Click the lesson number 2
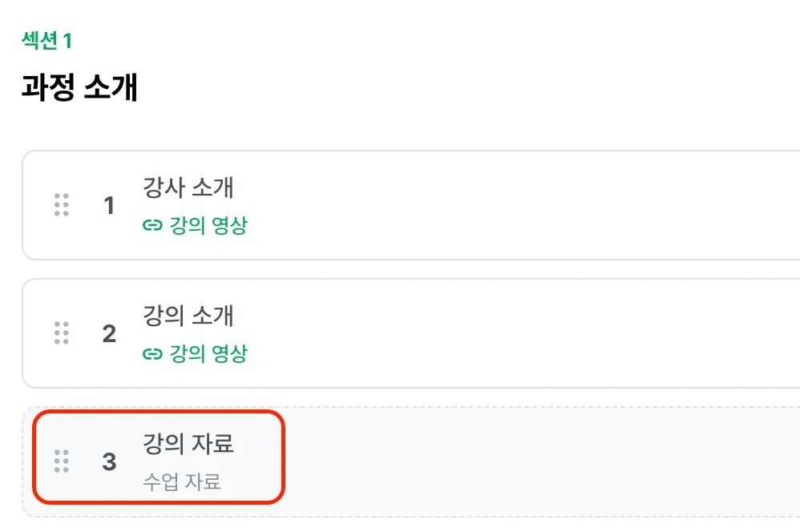800x532 pixels. pyautogui.click(x=109, y=333)
